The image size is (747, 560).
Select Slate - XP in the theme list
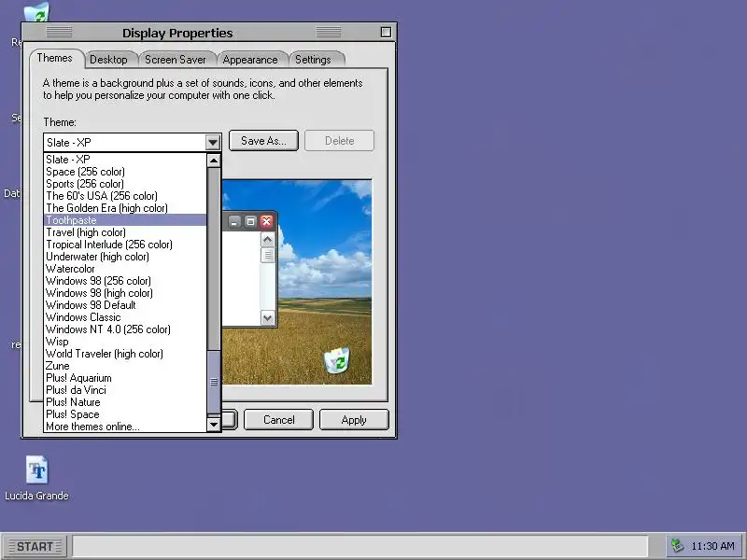[x=125, y=160]
